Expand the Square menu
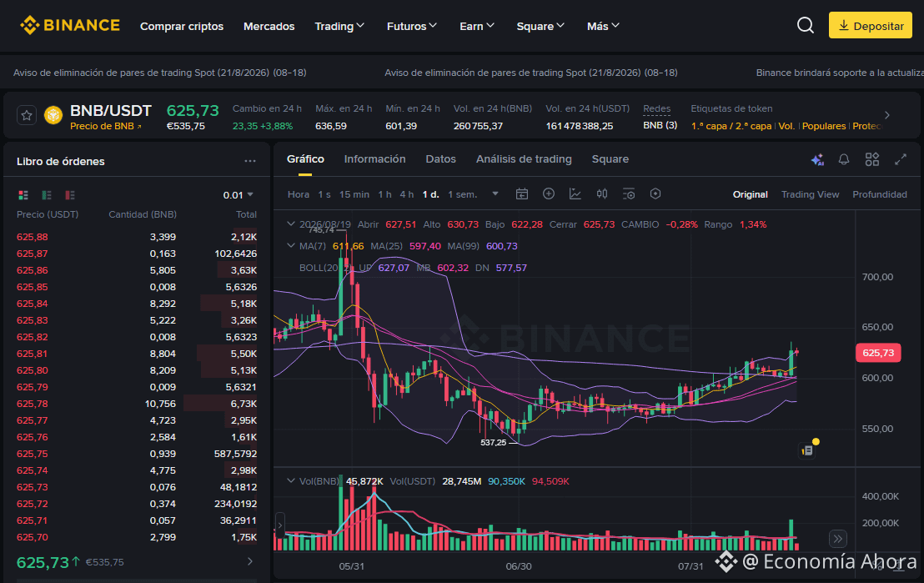Screen dimensions: 924x583 pos(540,26)
